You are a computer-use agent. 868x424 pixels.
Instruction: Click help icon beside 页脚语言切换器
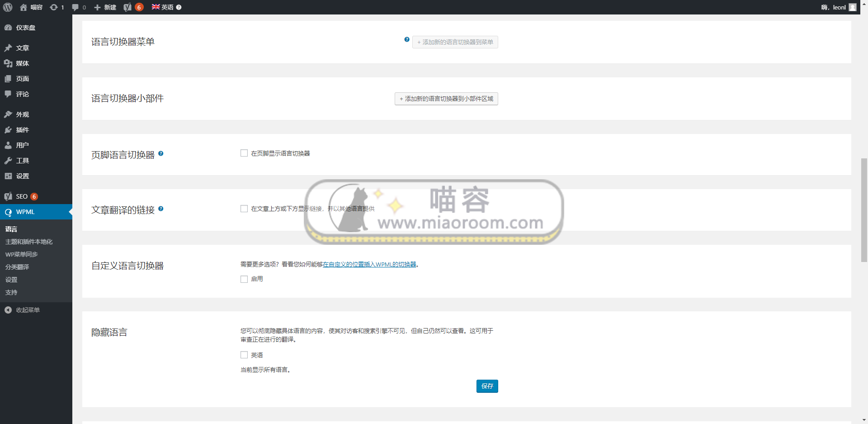[x=161, y=153]
